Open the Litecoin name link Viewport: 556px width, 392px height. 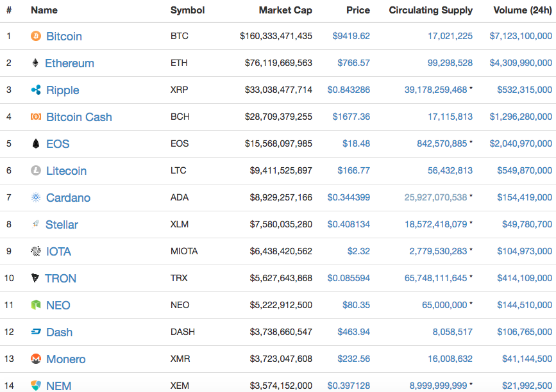pos(66,170)
